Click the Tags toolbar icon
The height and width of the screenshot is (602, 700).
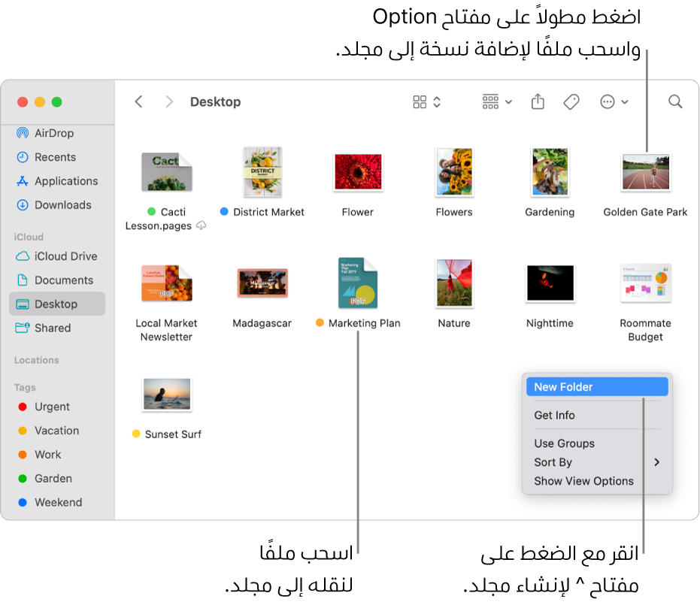pos(571,101)
